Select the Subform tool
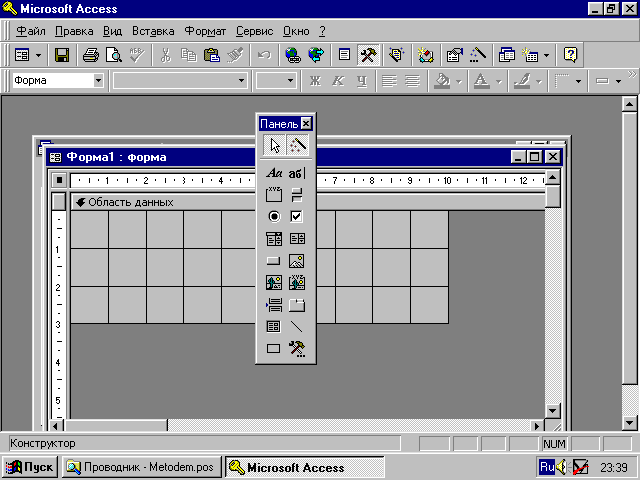The image size is (640, 480). 274,327
